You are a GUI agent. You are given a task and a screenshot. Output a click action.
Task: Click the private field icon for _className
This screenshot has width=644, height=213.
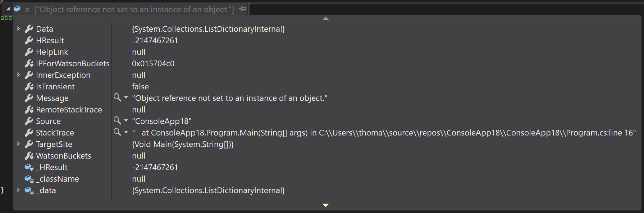click(x=28, y=178)
